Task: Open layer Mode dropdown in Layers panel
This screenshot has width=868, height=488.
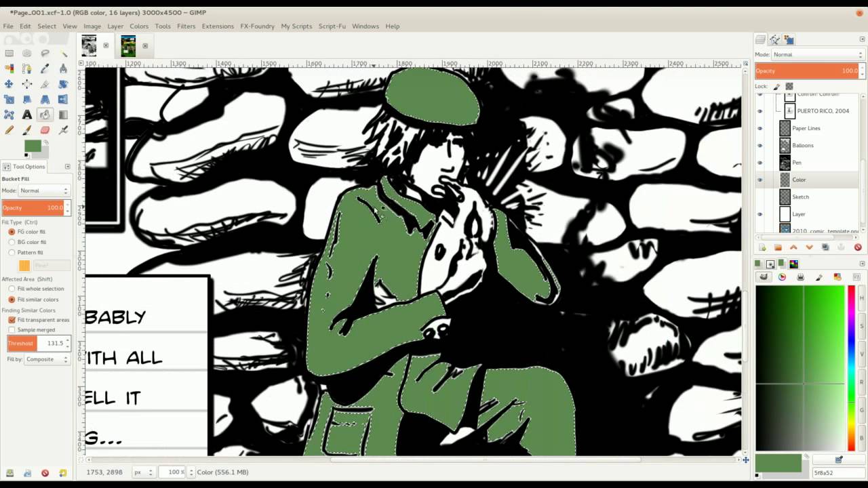Action: [x=818, y=54]
